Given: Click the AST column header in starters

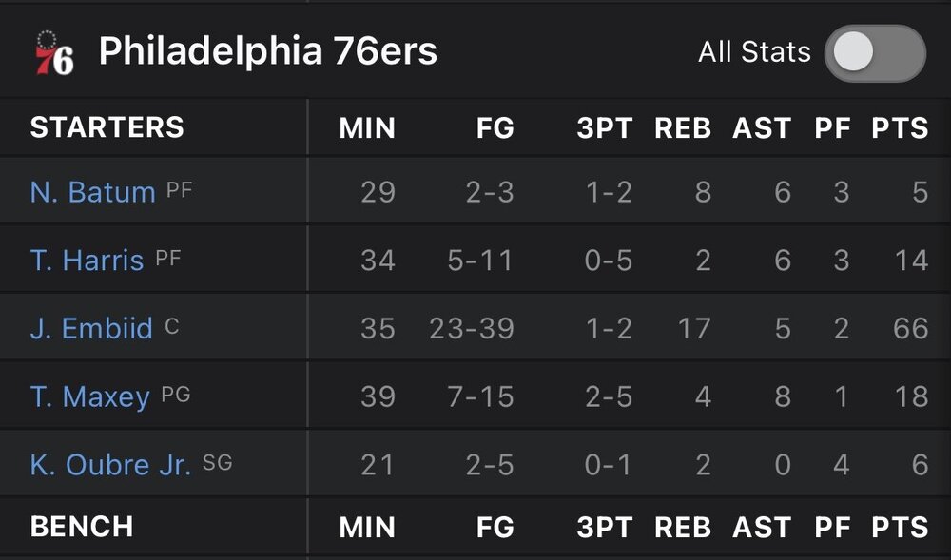Looking at the screenshot, I should pyautogui.click(x=762, y=128).
